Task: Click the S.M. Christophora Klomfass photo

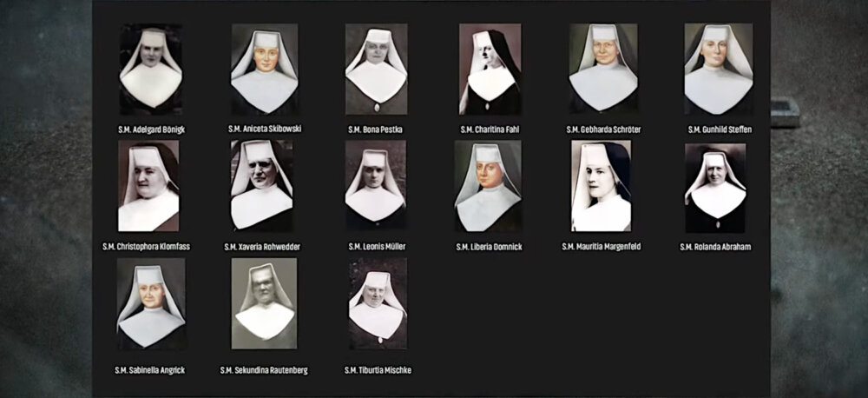Action: (x=148, y=186)
